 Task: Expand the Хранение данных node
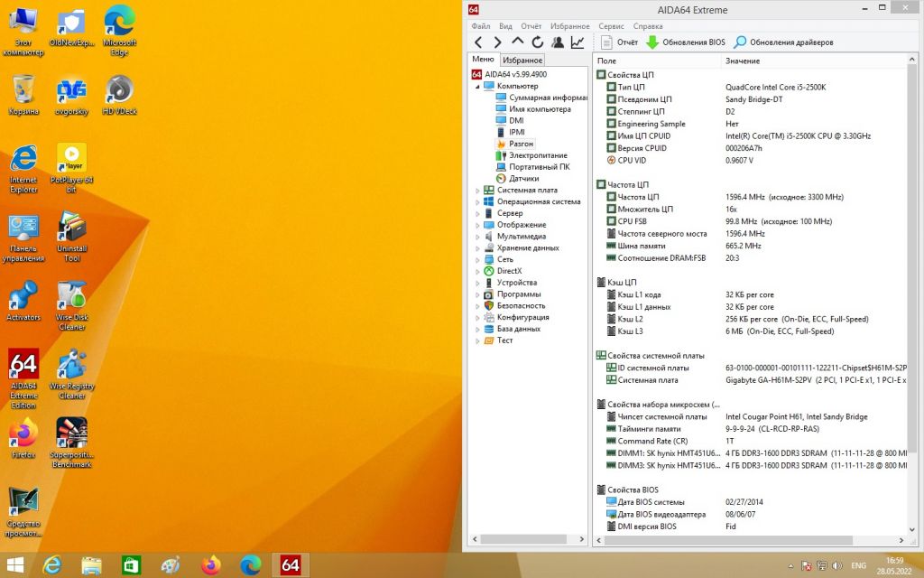click(478, 248)
